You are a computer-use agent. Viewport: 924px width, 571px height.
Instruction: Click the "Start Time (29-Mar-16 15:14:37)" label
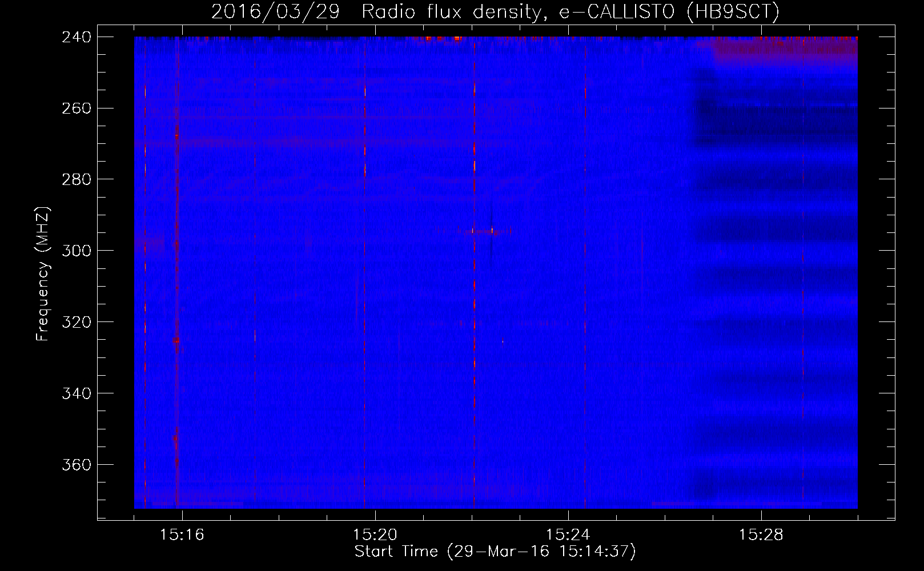(x=495, y=552)
